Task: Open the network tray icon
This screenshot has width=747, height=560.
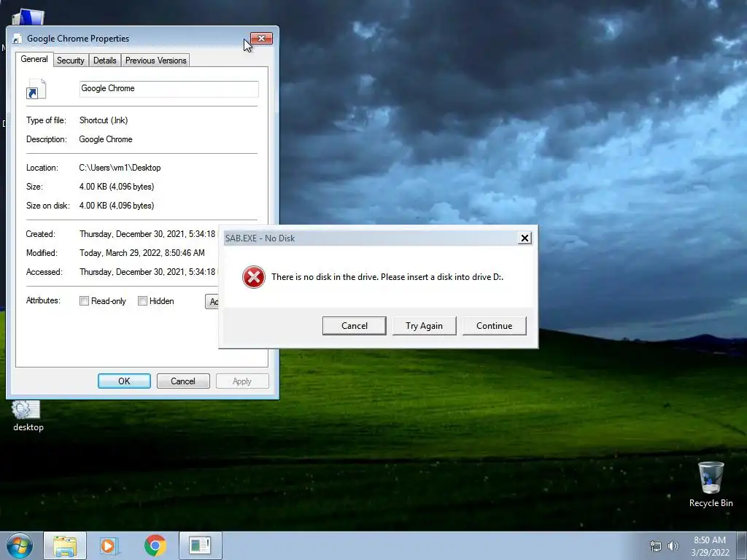Action: tap(656, 546)
